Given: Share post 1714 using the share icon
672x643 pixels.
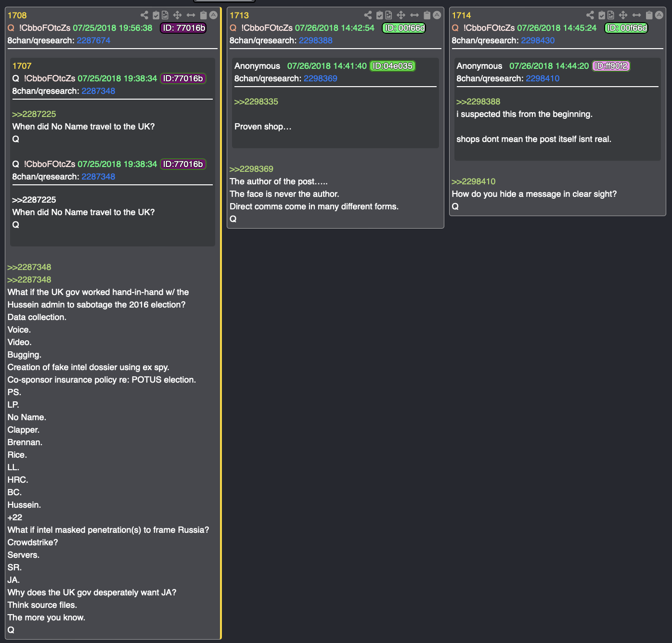Looking at the screenshot, I should (x=590, y=15).
